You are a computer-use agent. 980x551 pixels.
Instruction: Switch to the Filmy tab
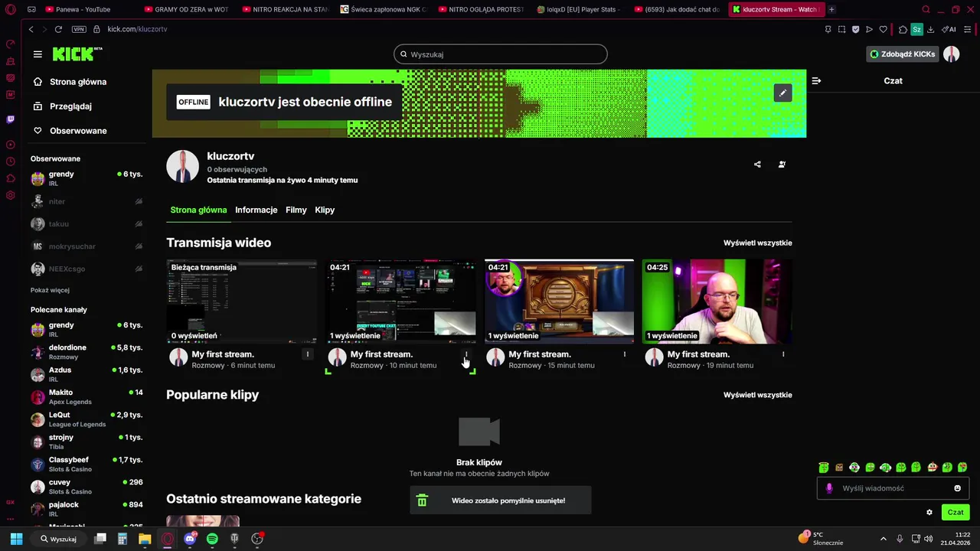click(x=296, y=210)
